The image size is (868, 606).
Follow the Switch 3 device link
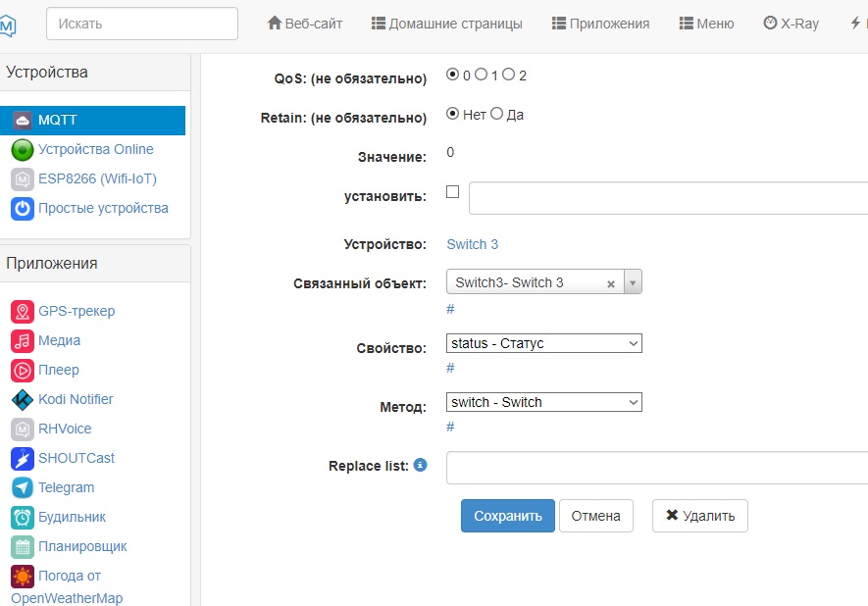pyautogui.click(x=472, y=244)
